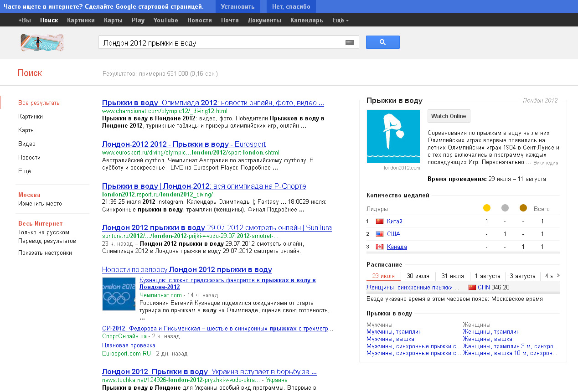Go to Play in the top bar

click(138, 20)
